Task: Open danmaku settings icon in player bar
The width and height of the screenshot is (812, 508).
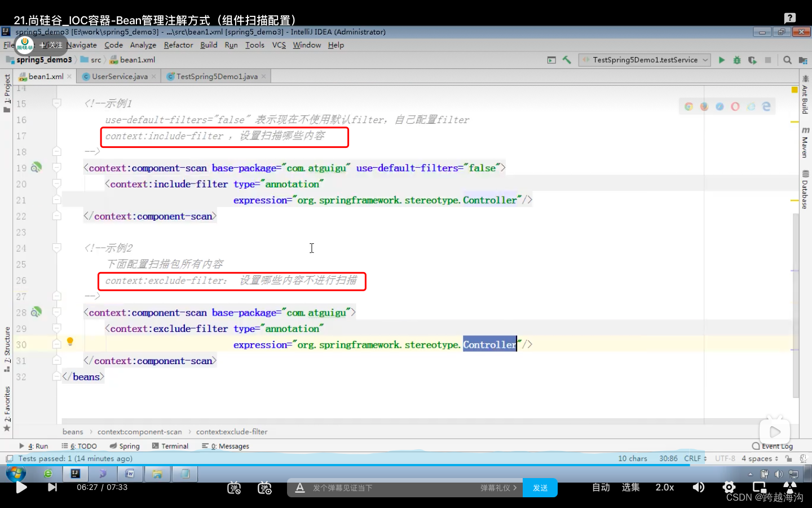Action: coord(264,488)
